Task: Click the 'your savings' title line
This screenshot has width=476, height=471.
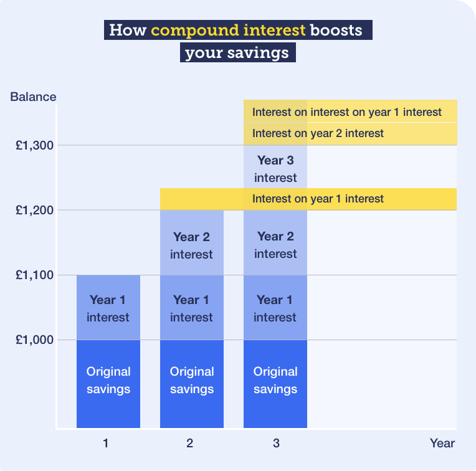Action: (238, 52)
